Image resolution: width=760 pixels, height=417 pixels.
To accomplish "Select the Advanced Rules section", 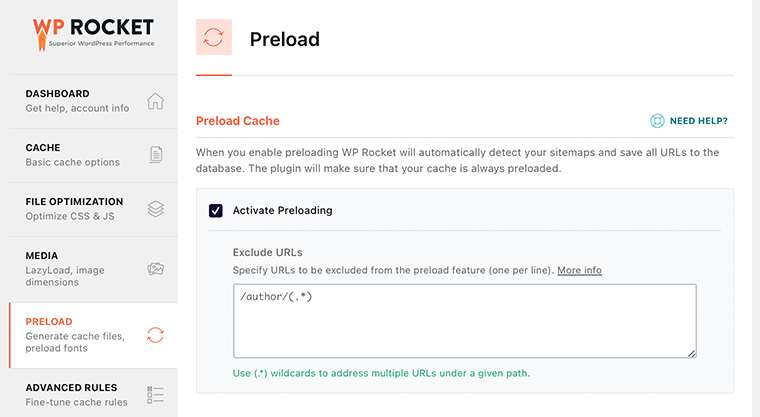I will click(94, 394).
